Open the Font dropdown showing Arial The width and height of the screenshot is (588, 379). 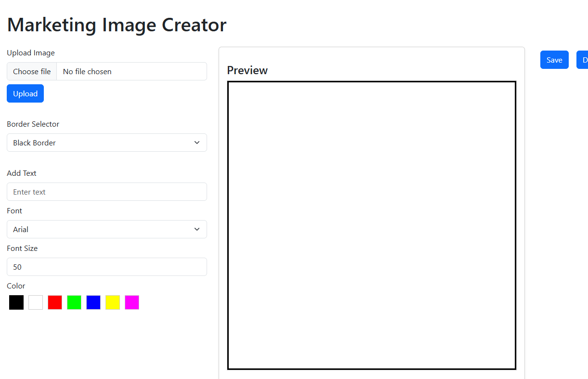pyautogui.click(x=106, y=229)
